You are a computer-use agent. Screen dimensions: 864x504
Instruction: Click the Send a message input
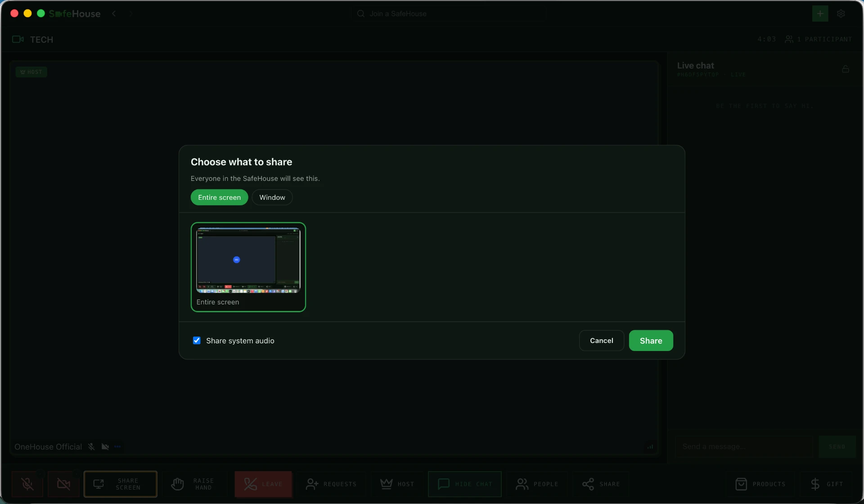tap(744, 446)
